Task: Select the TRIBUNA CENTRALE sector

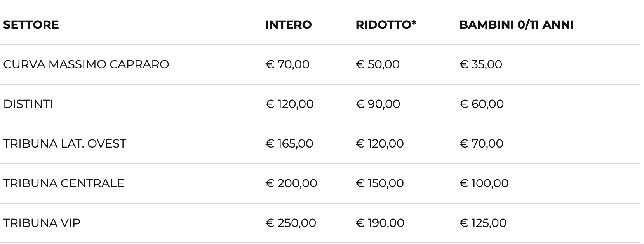Action: 64,183
